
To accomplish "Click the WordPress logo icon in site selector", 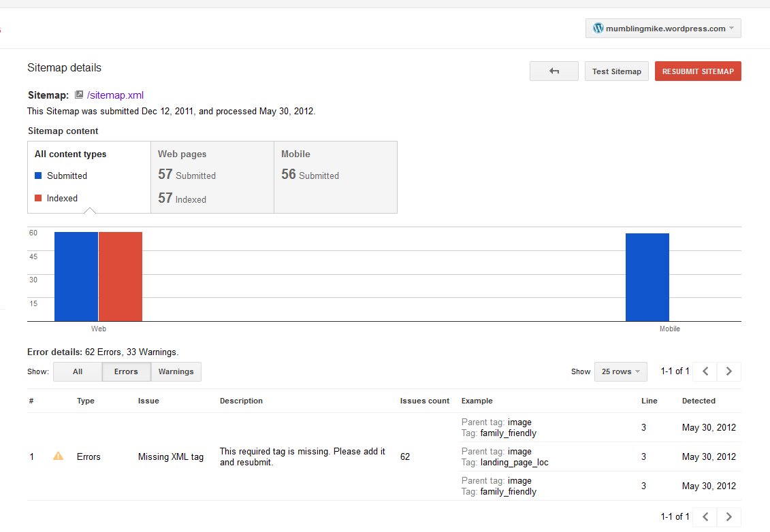I will 598,29.
